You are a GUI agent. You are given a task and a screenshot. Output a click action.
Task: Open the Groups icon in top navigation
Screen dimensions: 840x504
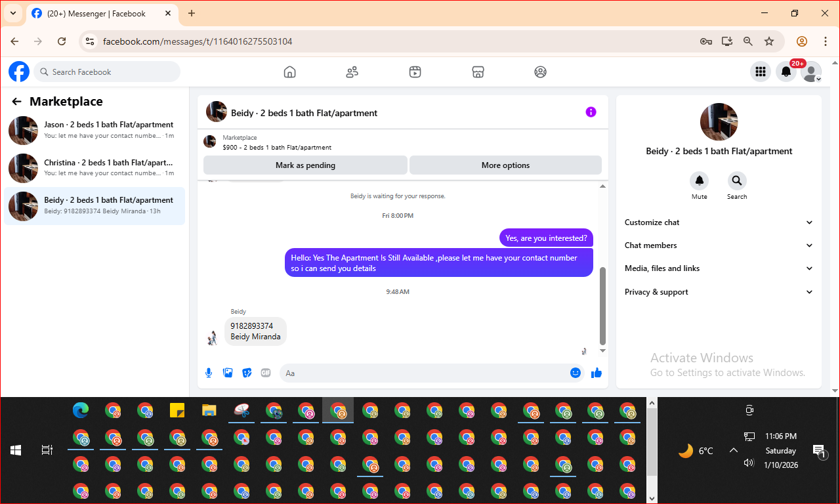[540, 72]
